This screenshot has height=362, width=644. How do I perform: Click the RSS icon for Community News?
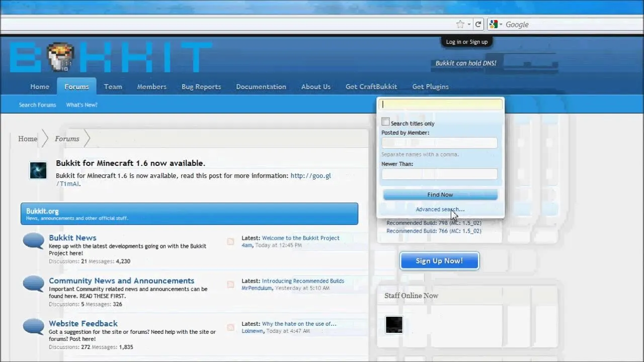point(230,285)
